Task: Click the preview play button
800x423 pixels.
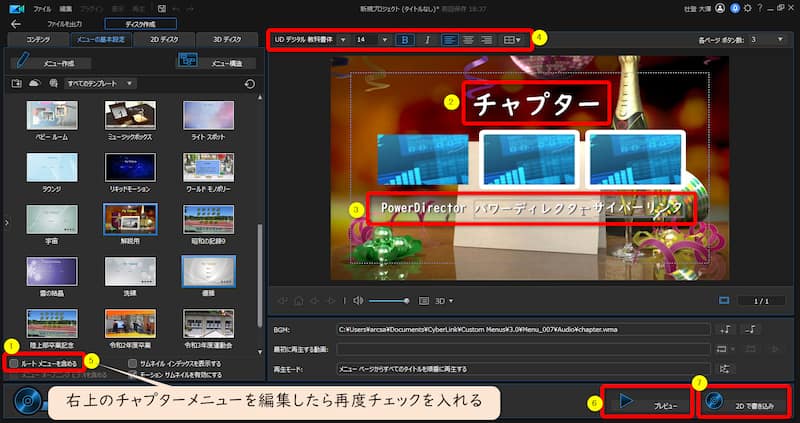Action: 647,402
